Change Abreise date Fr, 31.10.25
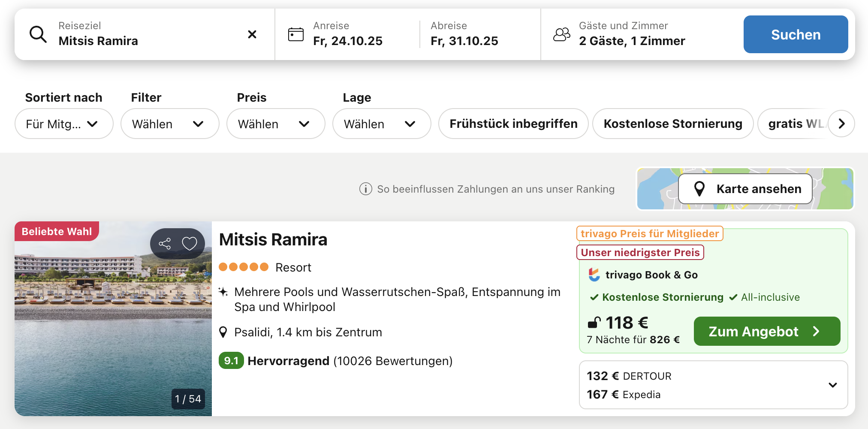 tap(479, 34)
